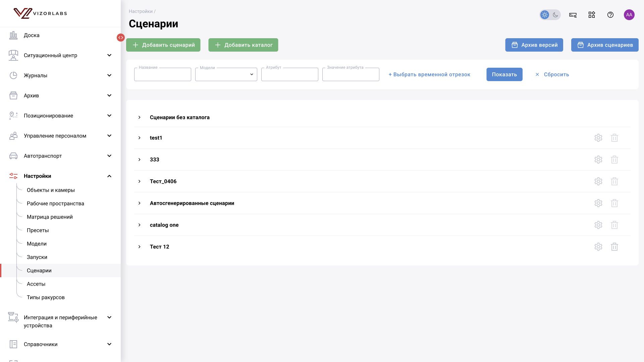Click Выбрать временной отрезок link
Screen dimensions: 644x362
pos(429,74)
